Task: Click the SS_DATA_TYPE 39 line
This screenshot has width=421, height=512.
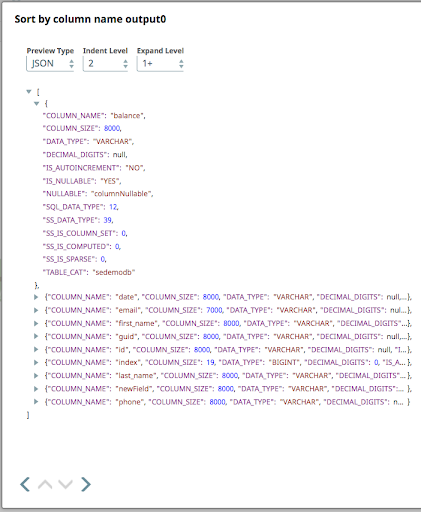Action: (x=78, y=220)
